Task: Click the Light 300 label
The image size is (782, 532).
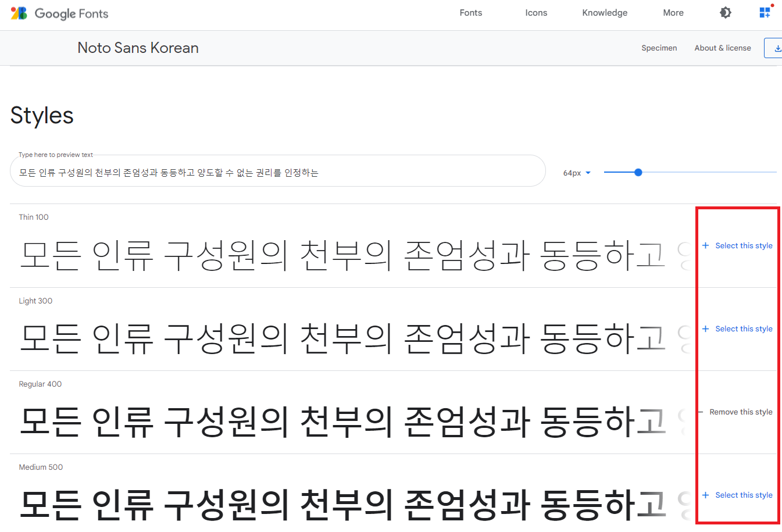Action: [x=35, y=301]
